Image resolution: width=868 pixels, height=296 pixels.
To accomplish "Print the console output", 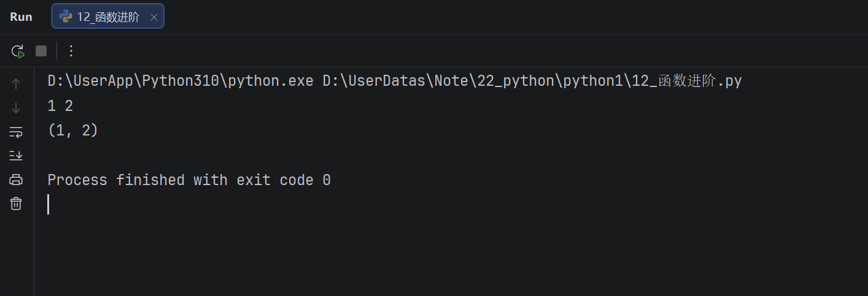I will click(16, 180).
